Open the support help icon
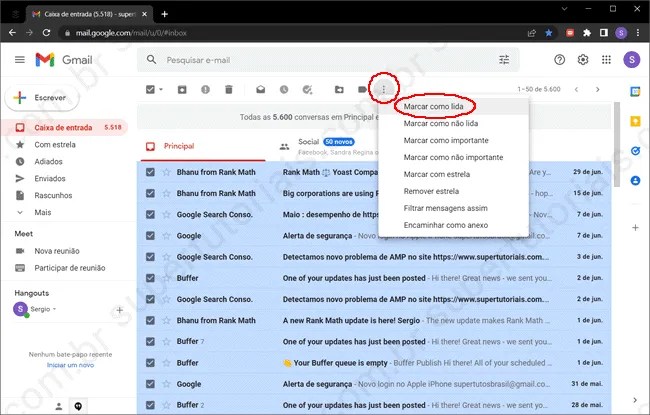Image resolution: width=650 pixels, height=415 pixels. click(560, 60)
